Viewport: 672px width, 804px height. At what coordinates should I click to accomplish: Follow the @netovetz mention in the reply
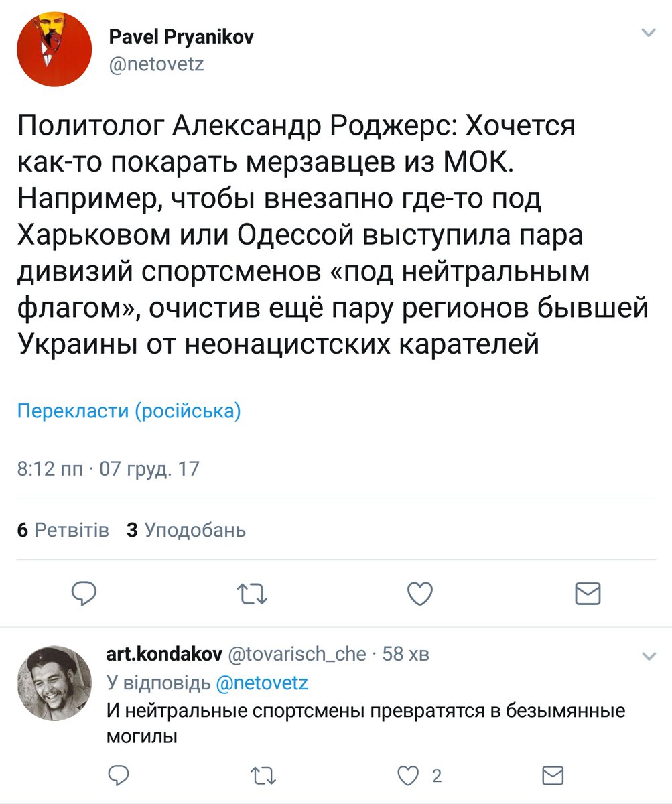pyautogui.click(x=262, y=683)
